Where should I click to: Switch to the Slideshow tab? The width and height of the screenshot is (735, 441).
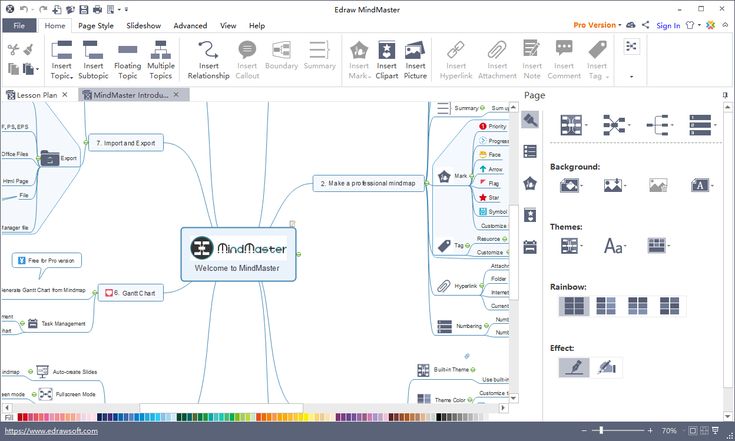(143, 26)
